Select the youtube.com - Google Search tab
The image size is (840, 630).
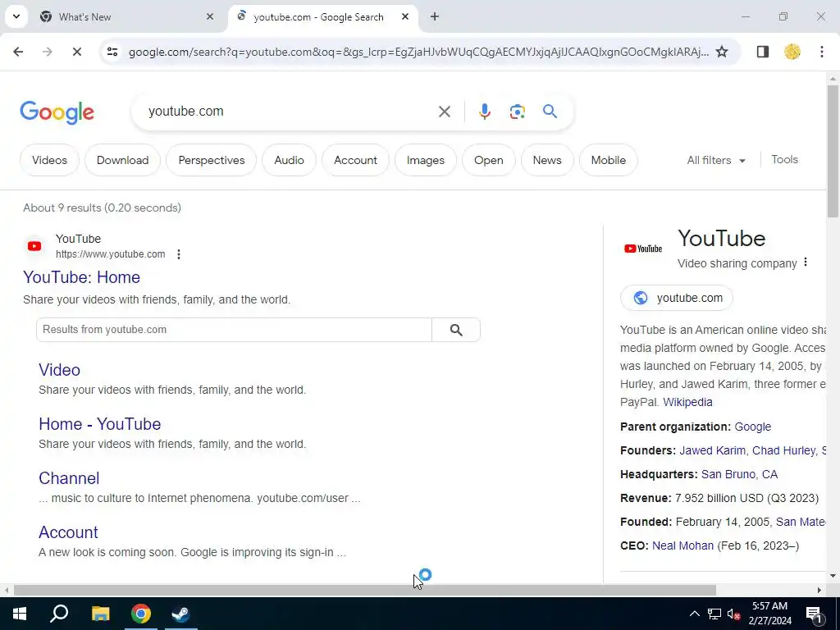tap(322, 16)
